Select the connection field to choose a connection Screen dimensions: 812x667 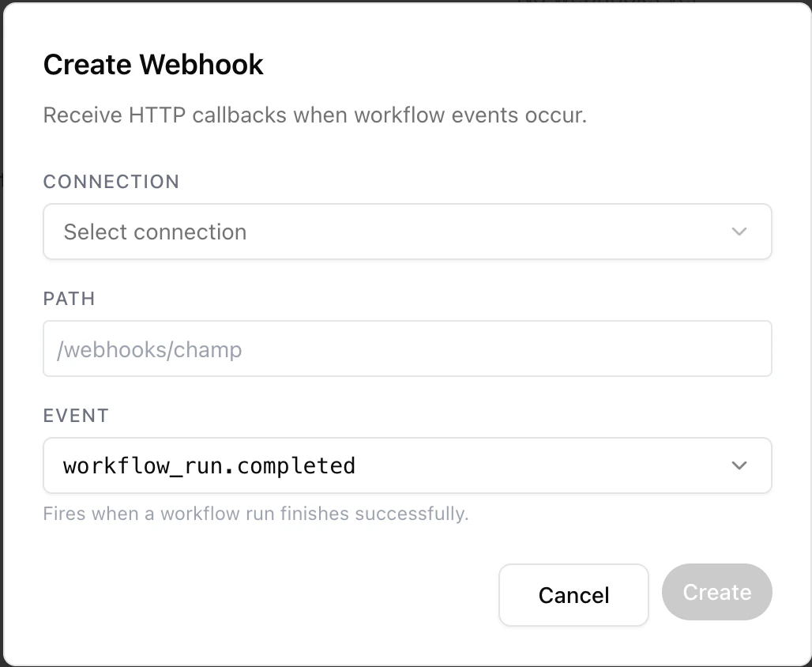coord(407,232)
